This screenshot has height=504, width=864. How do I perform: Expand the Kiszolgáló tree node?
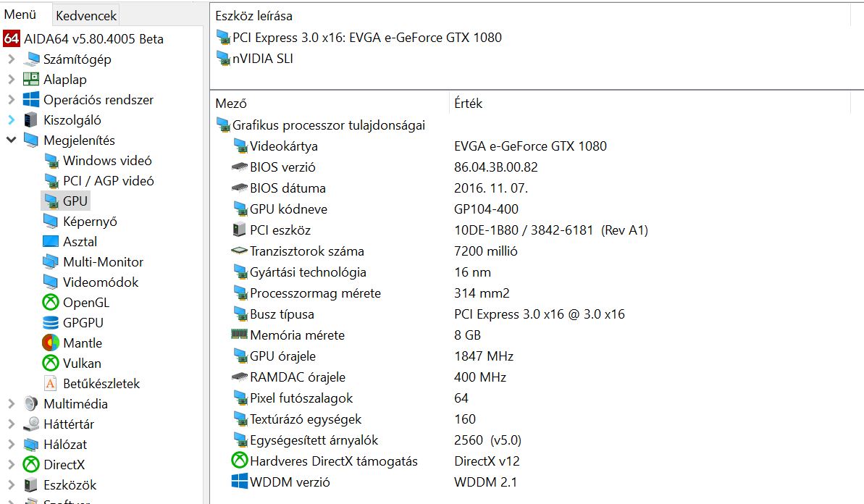(11, 120)
